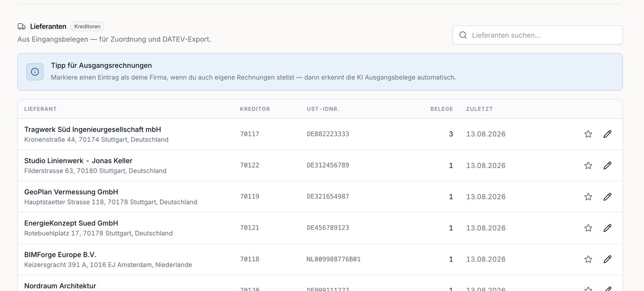Star BIMForge Europe B.V. supplier
This screenshot has height=291, width=644.
pos(588,259)
